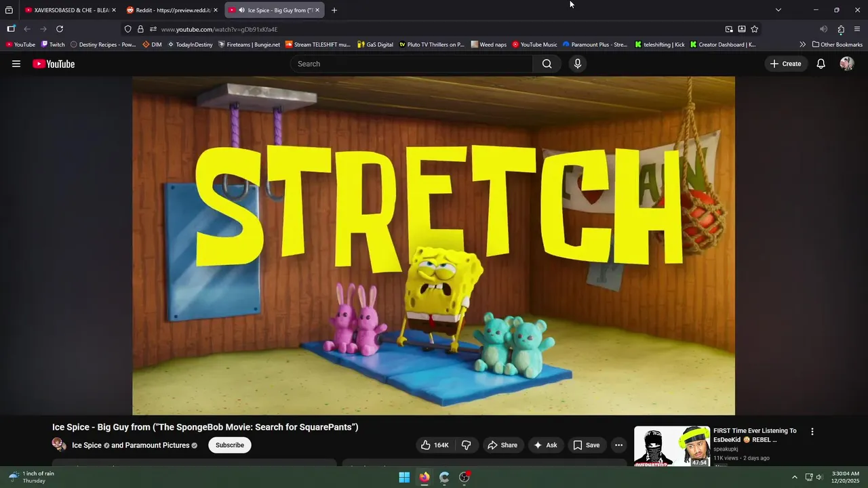Image resolution: width=868 pixels, height=488 pixels.
Task: Click Firefox icon in the taskbar
Action: pyautogui.click(x=425, y=477)
